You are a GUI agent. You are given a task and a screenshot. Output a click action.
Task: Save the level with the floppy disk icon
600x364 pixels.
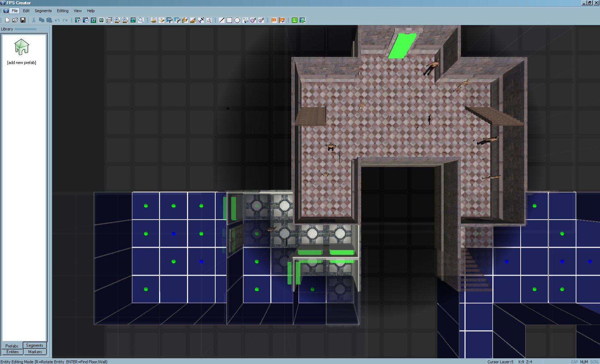[x=23, y=20]
